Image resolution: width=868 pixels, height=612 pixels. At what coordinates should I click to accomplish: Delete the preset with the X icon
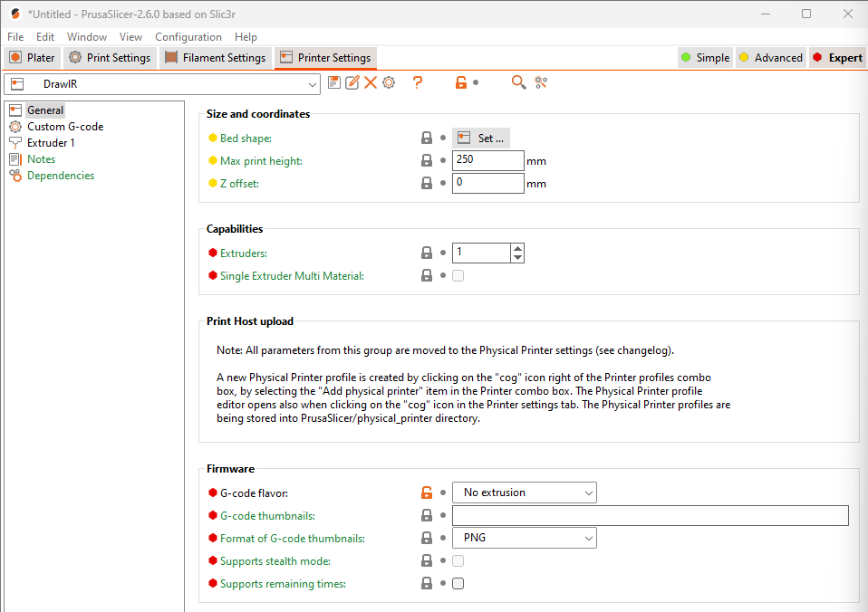(x=371, y=82)
